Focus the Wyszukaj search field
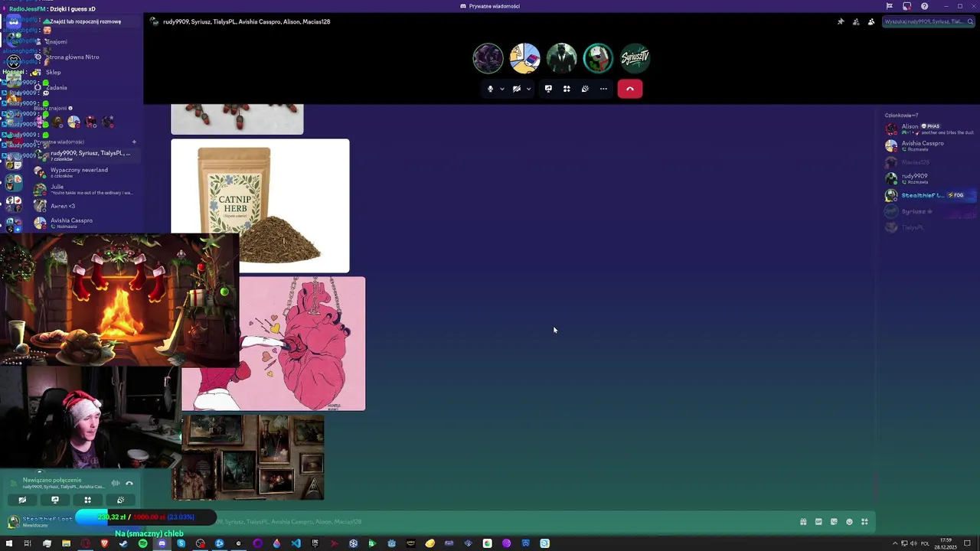The width and height of the screenshot is (980, 551). coord(929,21)
